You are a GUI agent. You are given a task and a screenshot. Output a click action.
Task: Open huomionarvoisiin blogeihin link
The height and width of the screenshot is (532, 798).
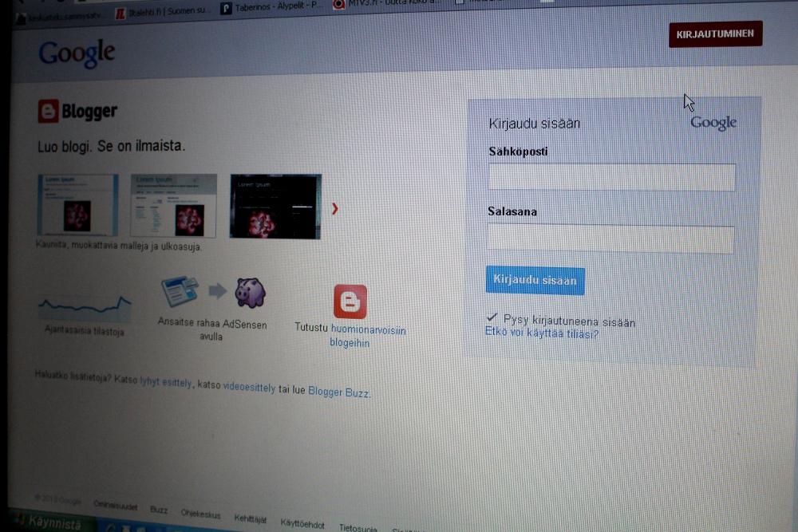point(367,336)
